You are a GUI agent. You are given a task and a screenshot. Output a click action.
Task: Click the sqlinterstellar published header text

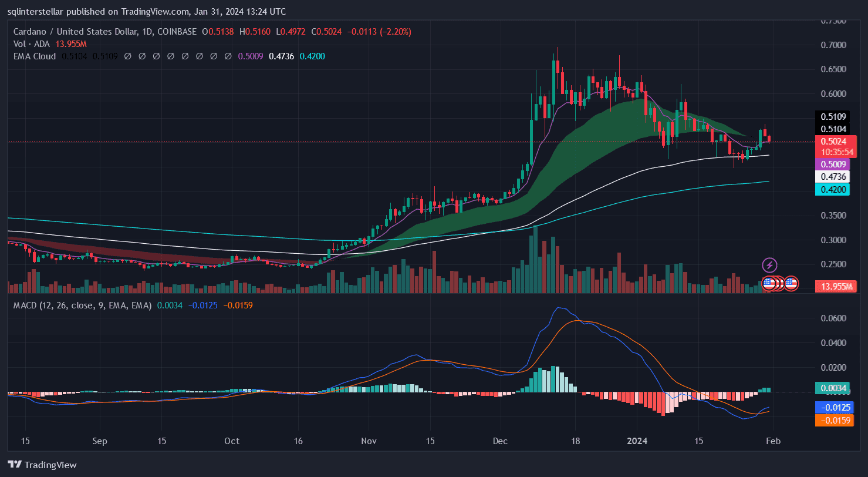click(x=147, y=10)
